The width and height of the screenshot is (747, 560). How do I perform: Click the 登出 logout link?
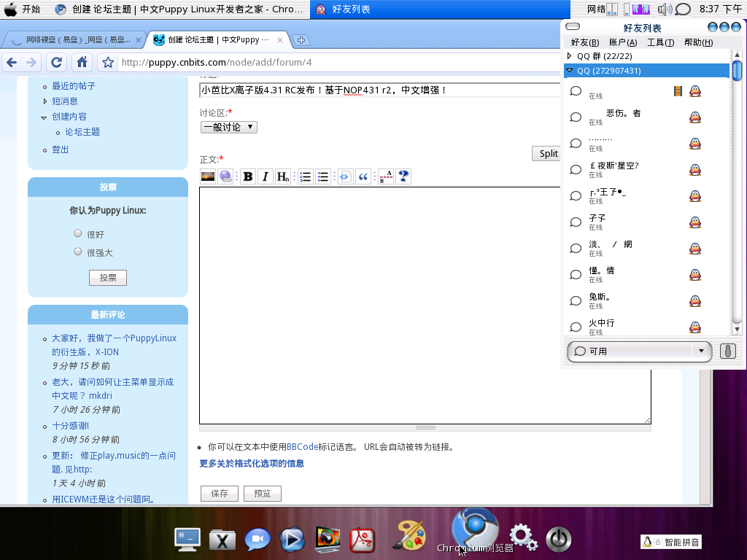[60, 149]
